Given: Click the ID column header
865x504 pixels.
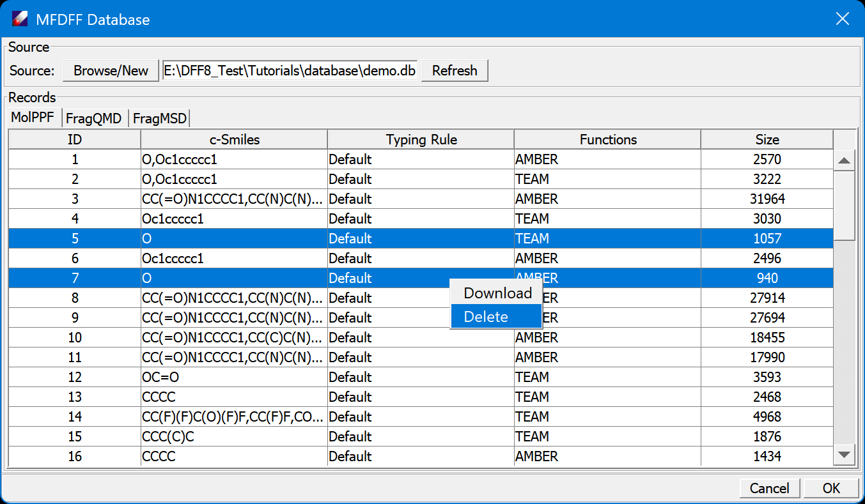Looking at the screenshot, I should click(x=75, y=139).
